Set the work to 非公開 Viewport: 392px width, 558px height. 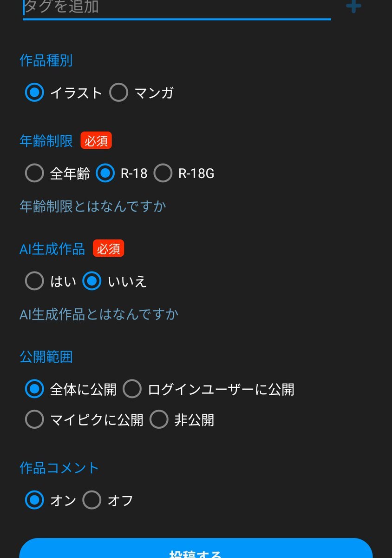click(x=159, y=420)
